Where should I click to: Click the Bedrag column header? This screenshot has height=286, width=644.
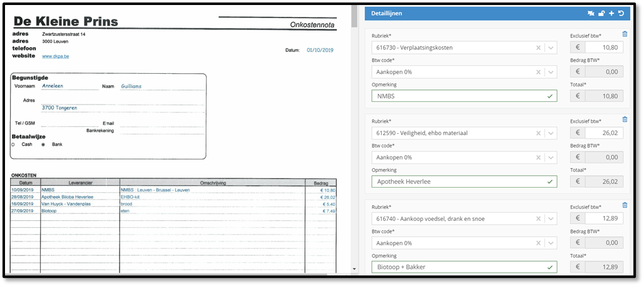[x=321, y=183]
